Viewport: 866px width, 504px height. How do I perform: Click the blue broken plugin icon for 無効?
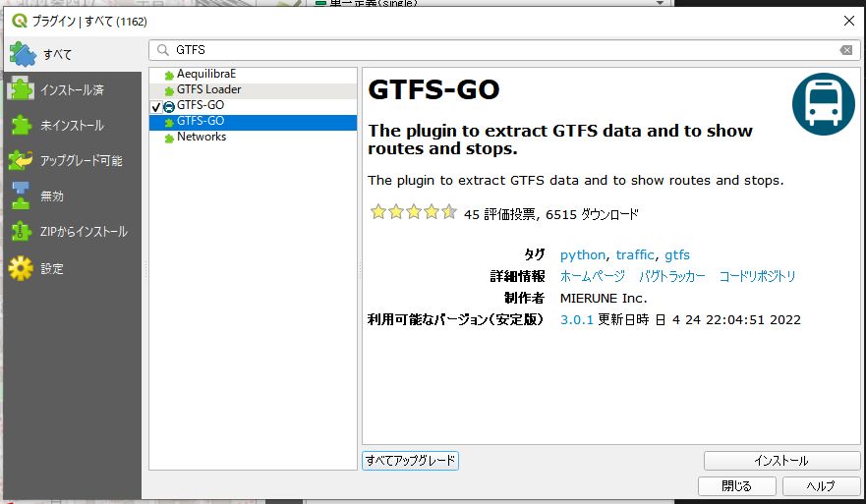21,196
